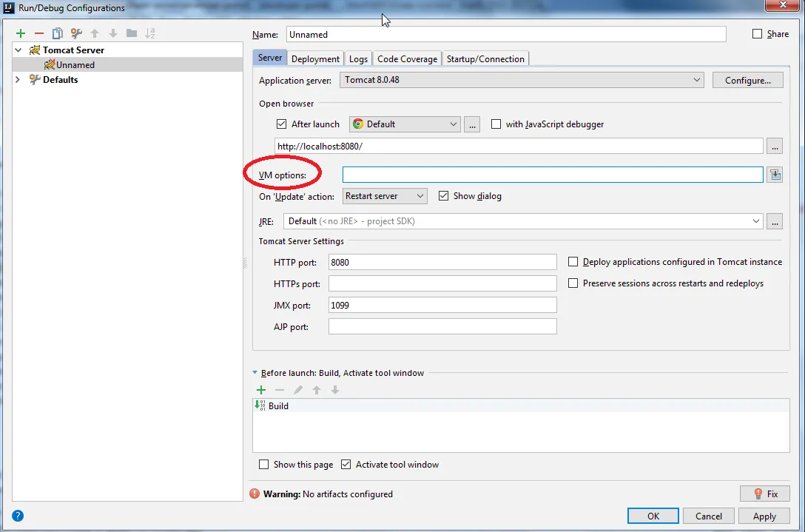The height and width of the screenshot is (532, 805).
Task: Click the splitter handle between the two panels
Action: tap(245, 263)
